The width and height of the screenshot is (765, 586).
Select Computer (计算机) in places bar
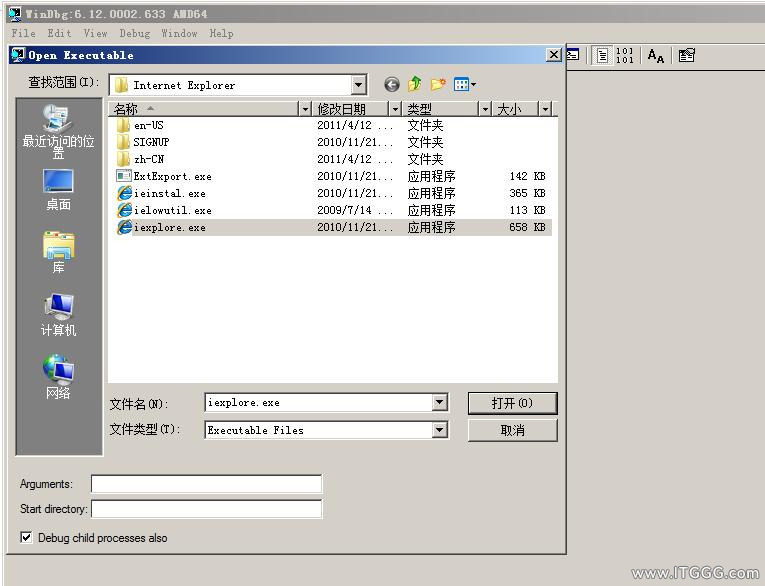(58, 315)
